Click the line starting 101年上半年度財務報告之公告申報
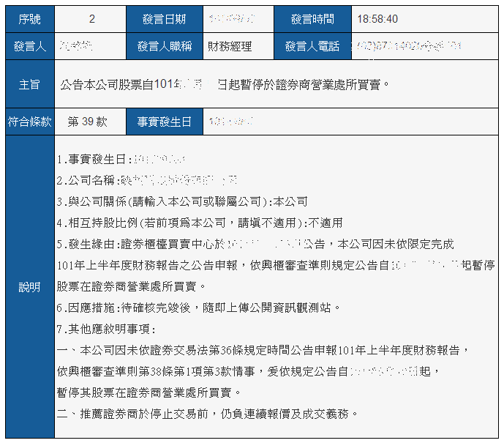The width and height of the screenshot is (504, 443). (x=276, y=265)
